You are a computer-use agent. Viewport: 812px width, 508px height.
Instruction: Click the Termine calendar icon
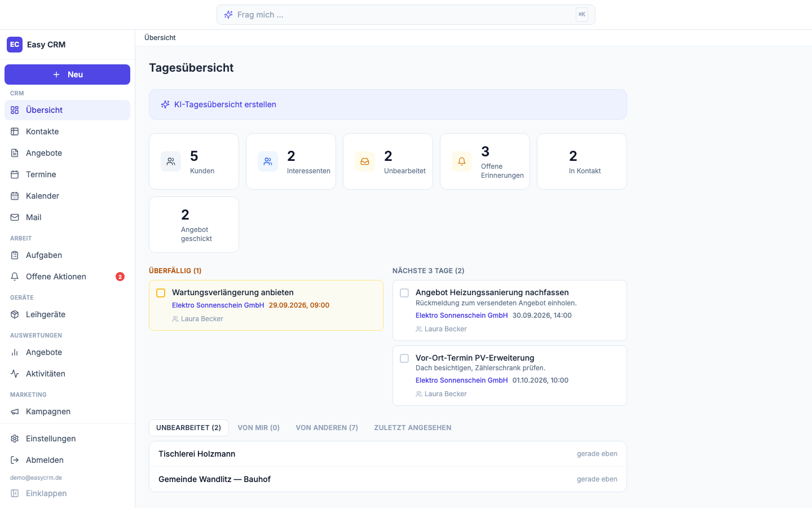pyautogui.click(x=15, y=174)
